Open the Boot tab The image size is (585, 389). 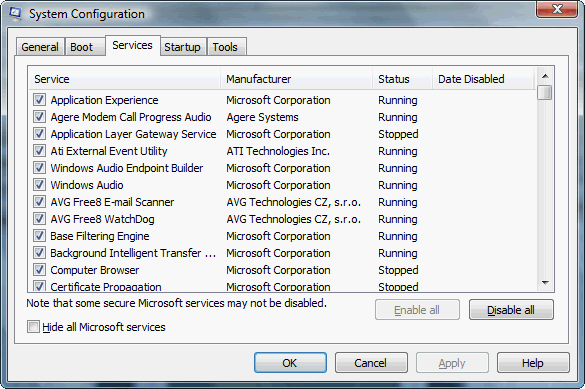point(85,47)
